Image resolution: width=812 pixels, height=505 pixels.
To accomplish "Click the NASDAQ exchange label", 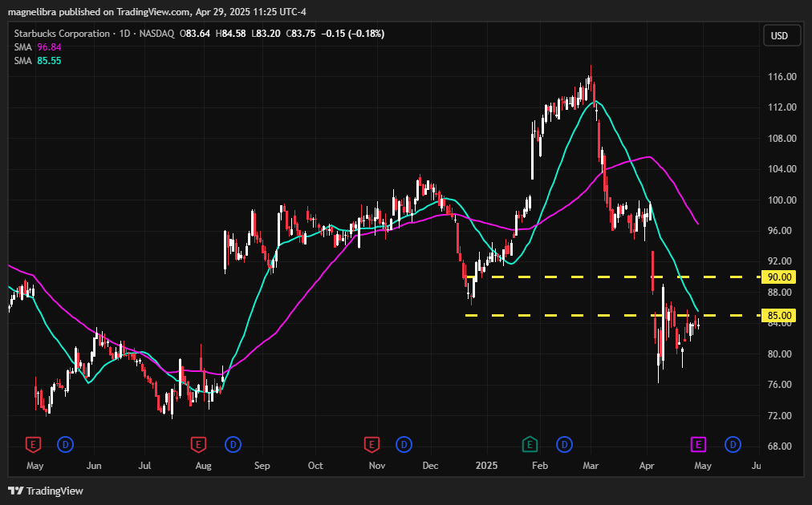I will tap(157, 34).
